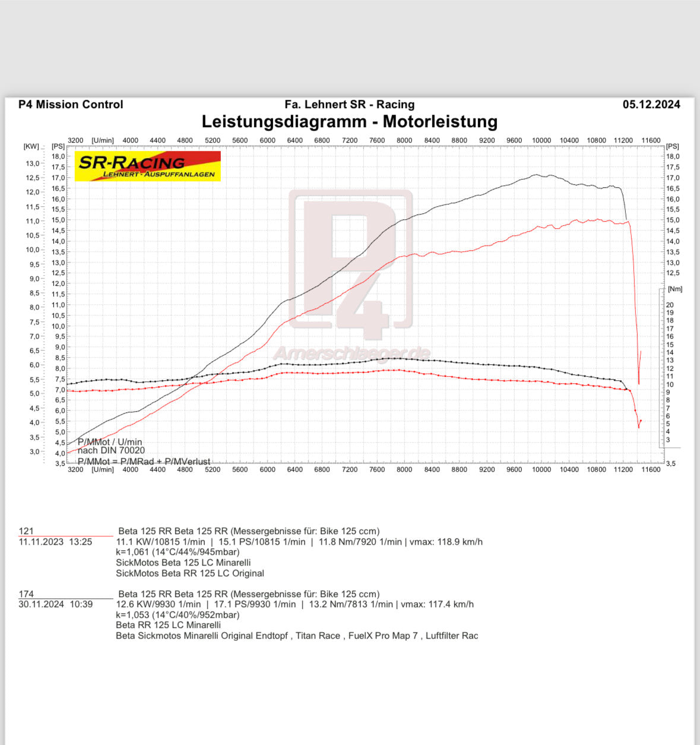This screenshot has width=700, height=745.
Task: Click '11.1 KW/10815 1/min' result
Action: (160, 542)
